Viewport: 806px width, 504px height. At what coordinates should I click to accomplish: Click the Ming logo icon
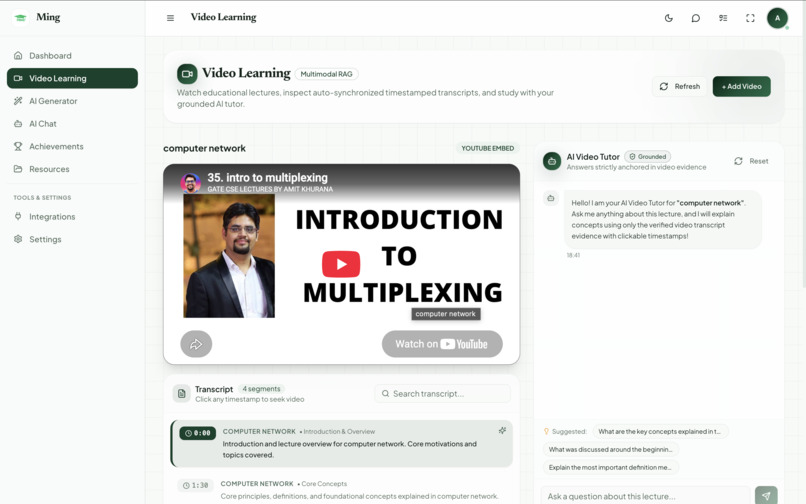click(x=21, y=17)
